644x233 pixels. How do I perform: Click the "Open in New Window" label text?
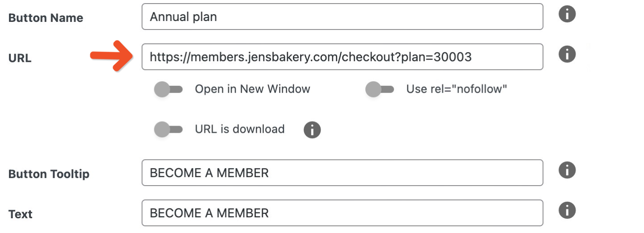coord(253,89)
